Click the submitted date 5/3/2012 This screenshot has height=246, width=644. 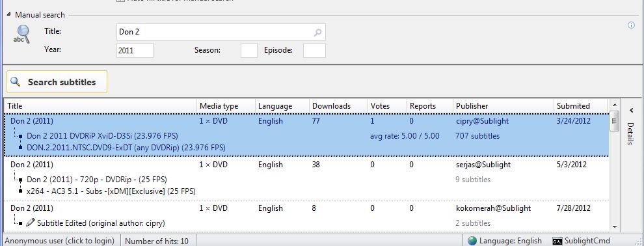[571, 165]
